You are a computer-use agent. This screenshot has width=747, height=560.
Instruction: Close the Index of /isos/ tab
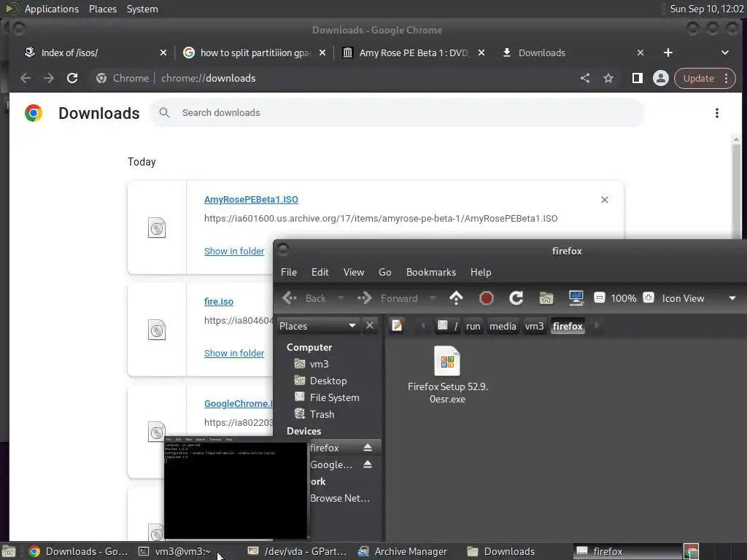(x=163, y=52)
